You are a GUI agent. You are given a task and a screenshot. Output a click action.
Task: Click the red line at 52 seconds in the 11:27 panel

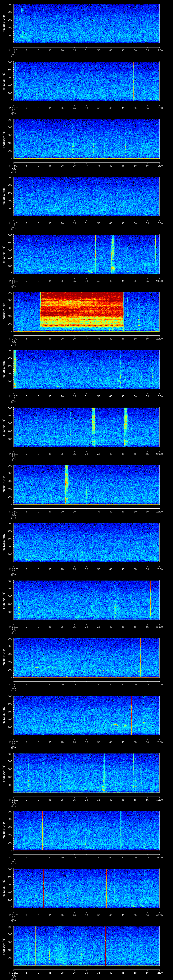(140, 657)
